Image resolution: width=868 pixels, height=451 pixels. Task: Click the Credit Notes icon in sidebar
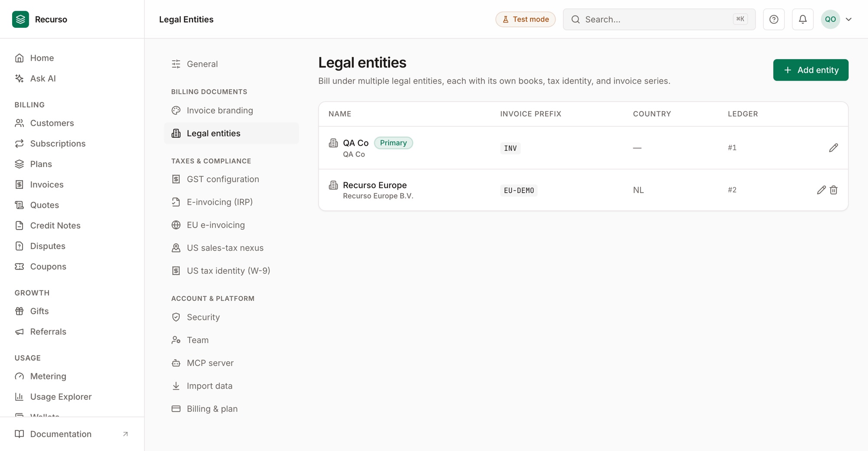coord(20,225)
